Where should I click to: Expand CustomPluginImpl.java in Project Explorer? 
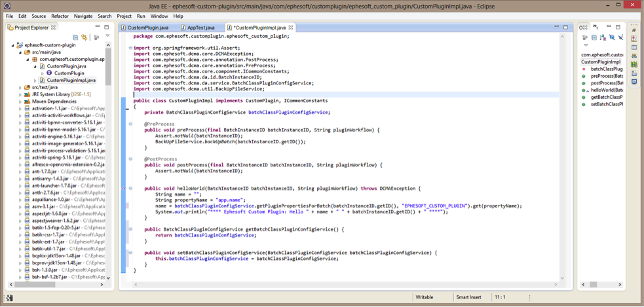point(35,80)
